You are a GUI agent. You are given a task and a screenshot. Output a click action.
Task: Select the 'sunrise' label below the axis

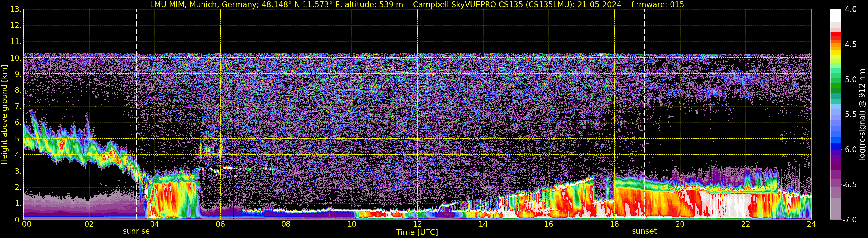pyautogui.click(x=136, y=231)
